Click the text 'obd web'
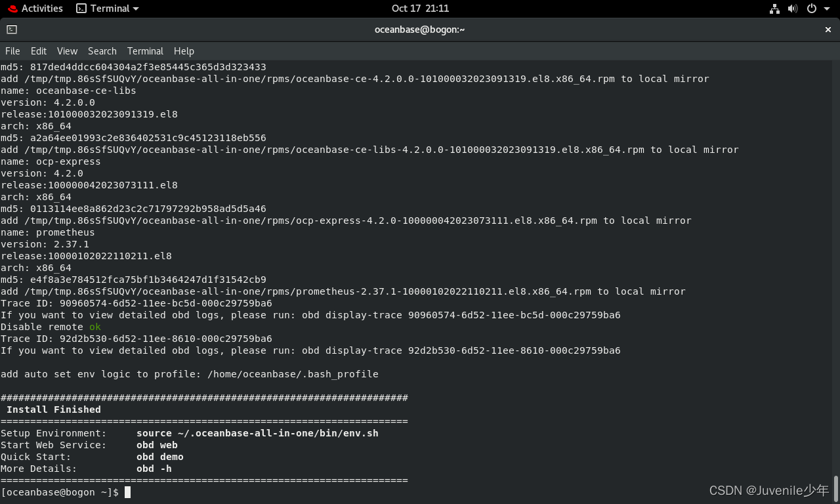This screenshot has height=504, width=840. click(157, 445)
